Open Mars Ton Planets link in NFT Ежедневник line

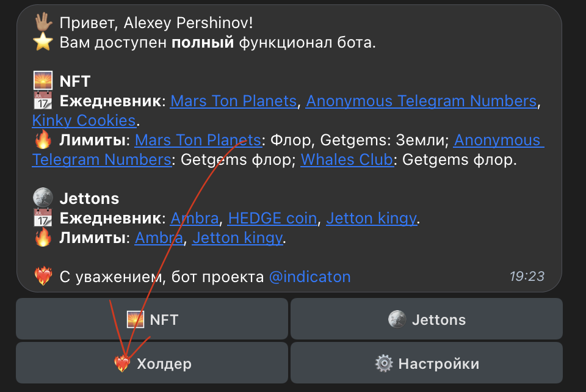pyautogui.click(x=233, y=101)
